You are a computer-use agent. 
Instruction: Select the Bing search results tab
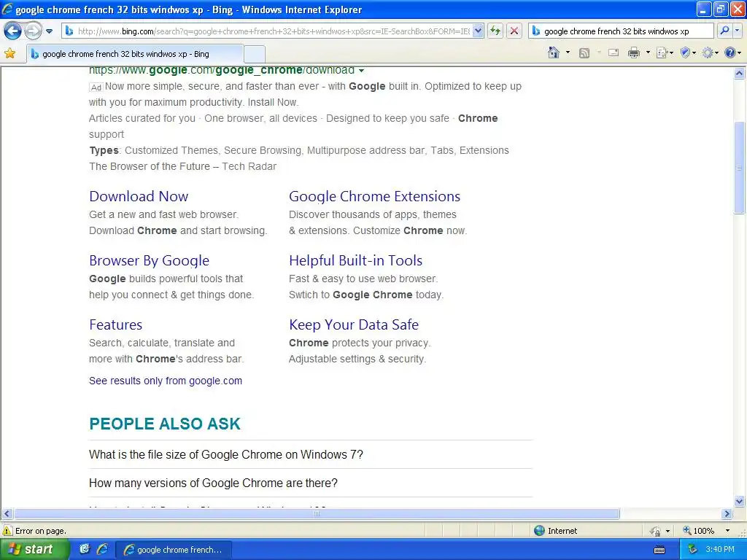click(x=135, y=54)
